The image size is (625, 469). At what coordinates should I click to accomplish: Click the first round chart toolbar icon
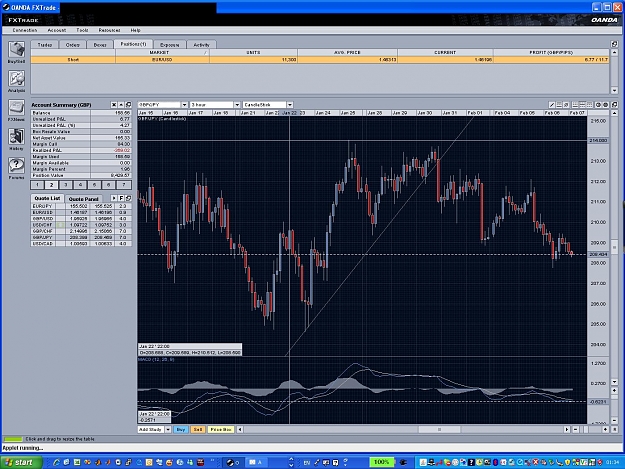coord(598,105)
